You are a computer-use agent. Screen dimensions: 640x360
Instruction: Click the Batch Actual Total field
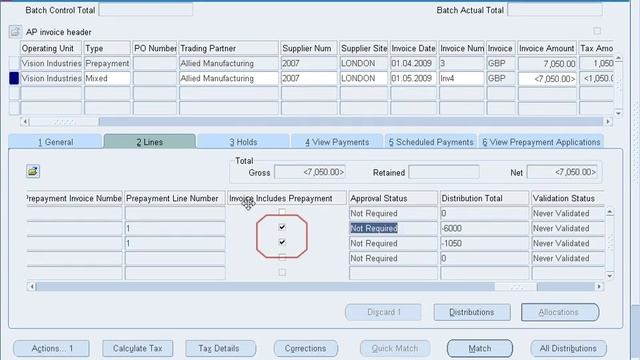[x=555, y=10]
